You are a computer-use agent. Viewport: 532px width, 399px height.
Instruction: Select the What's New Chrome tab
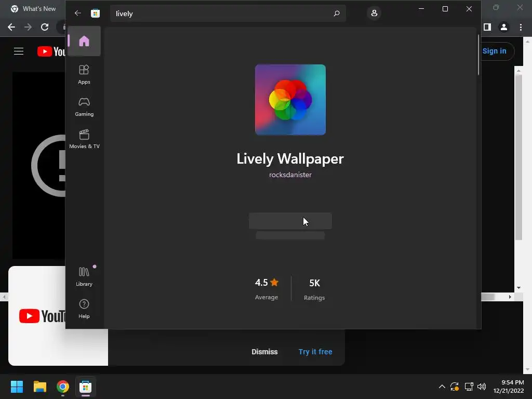33,9
